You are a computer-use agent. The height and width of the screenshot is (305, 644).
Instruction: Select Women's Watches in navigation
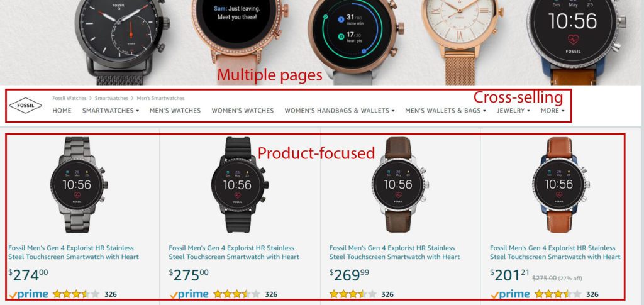click(x=242, y=111)
